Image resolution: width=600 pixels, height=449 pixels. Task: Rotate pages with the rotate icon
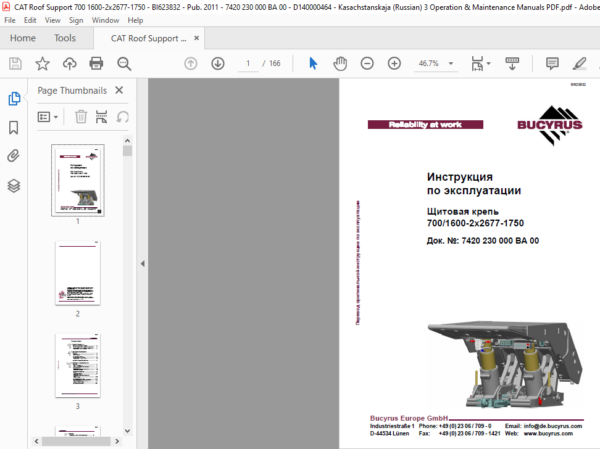122,117
